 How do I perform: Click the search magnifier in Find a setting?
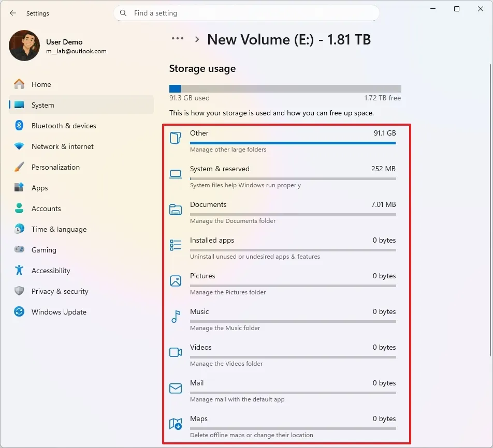[x=123, y=12]
